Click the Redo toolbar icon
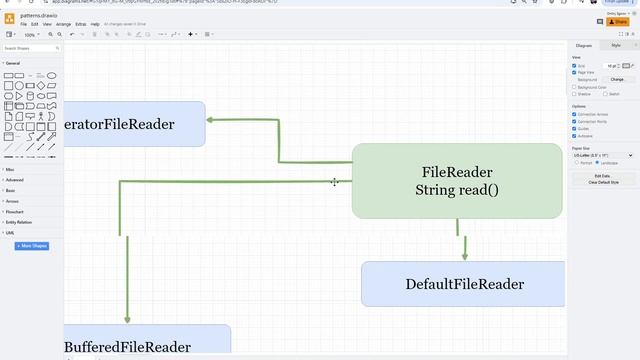The width and height of the screenshot is (640, 360). [x=82, y=35]
